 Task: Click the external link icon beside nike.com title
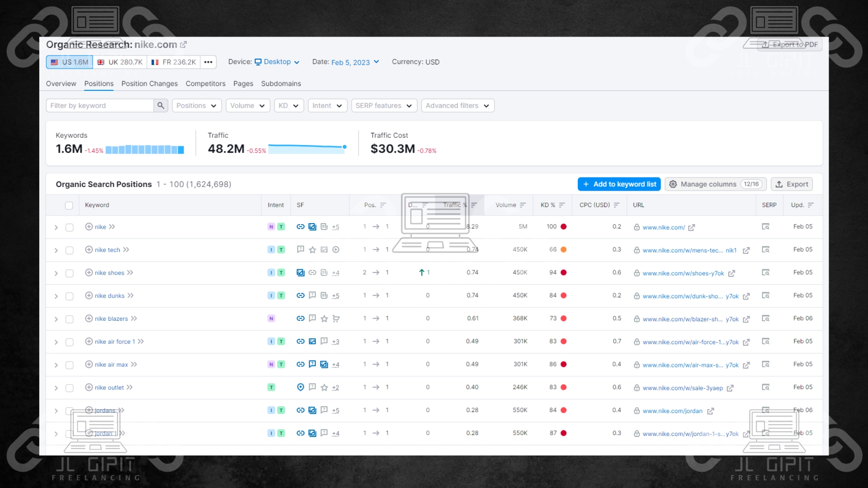pos(183,45)
